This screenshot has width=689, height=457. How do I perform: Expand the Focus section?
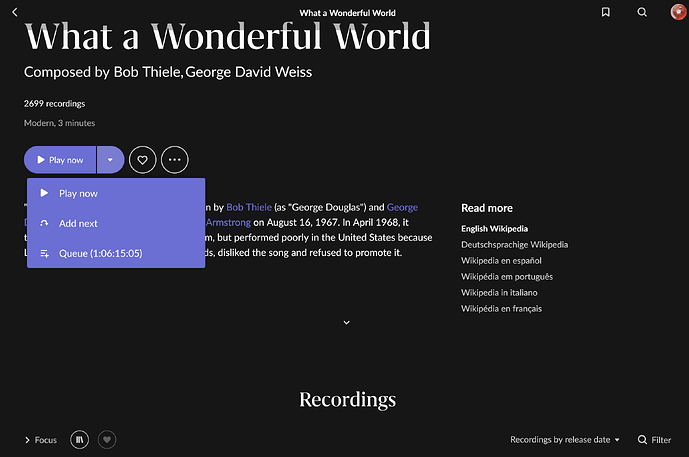41,440
